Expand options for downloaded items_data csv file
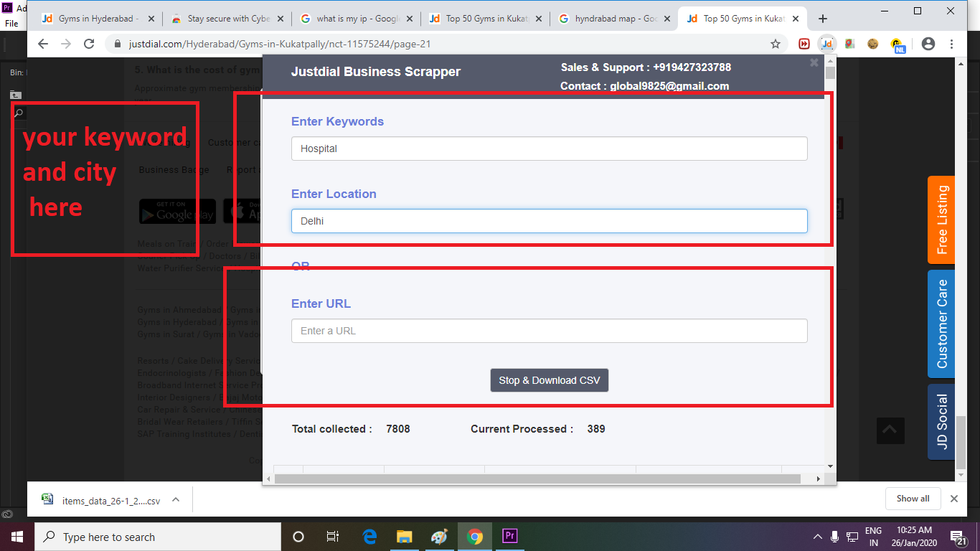 [x=176, y=499]
